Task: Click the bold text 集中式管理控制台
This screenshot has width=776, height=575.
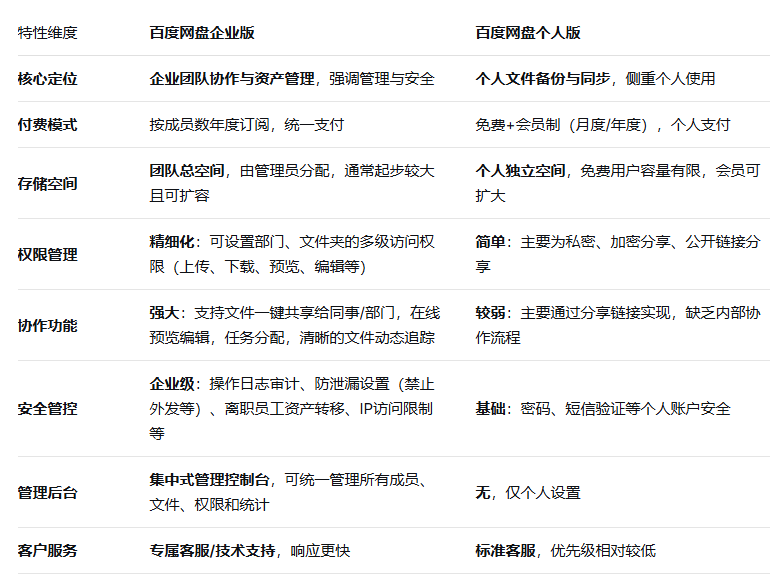Action: click(x=209, y=479)
